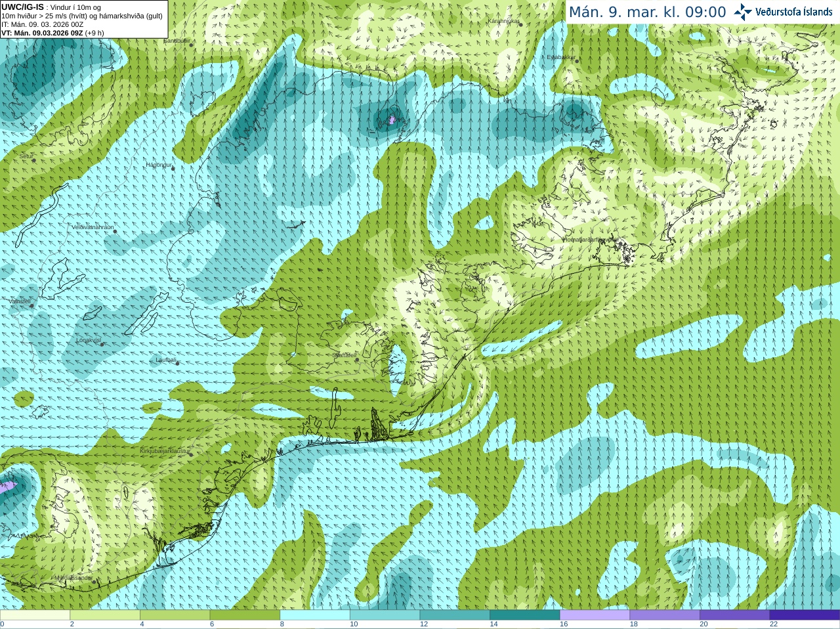Click the Kárahnjúkar station label
Viewport: 840px width, 629px height.
(504, 22)
